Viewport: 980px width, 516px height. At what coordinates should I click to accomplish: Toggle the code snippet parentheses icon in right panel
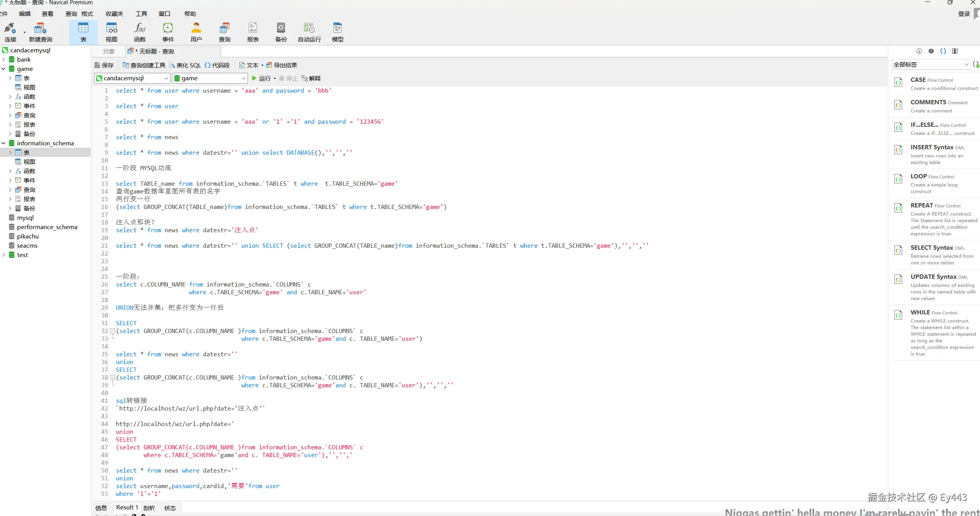click(x=943, y=51)
